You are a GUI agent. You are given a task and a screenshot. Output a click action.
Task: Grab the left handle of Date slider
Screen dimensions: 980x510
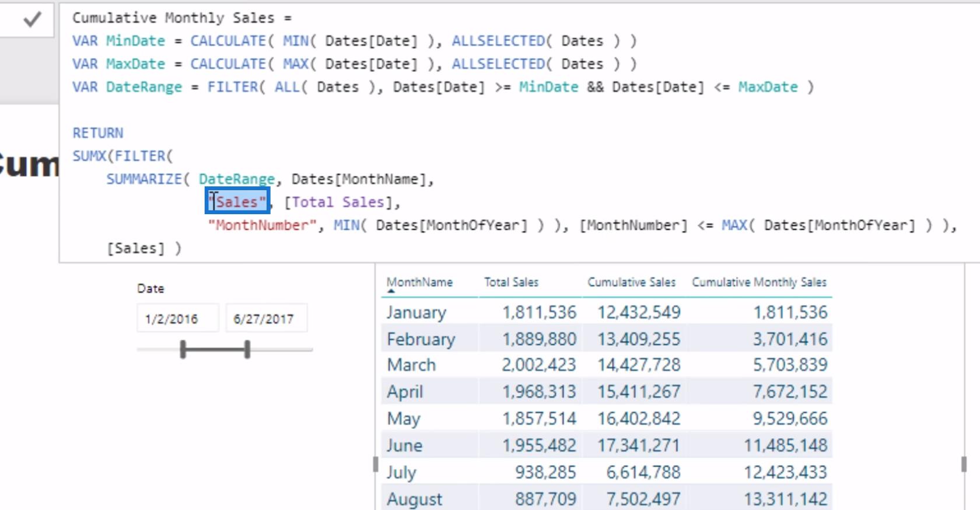pos(183,350)
